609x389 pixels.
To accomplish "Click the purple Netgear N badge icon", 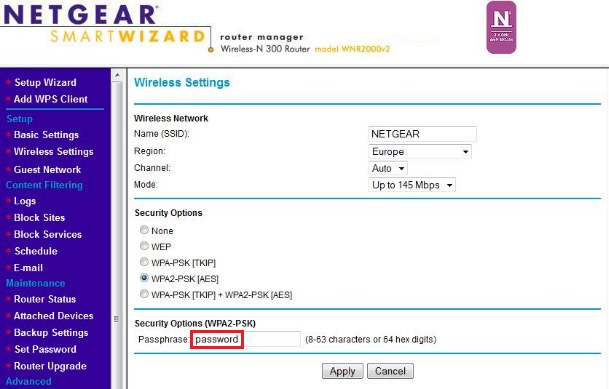I will [x=501, y=27].
